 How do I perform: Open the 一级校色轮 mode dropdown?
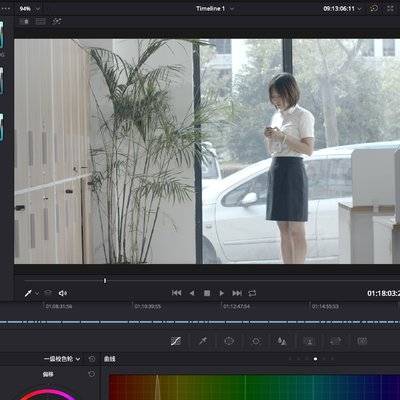click(62, 359)
